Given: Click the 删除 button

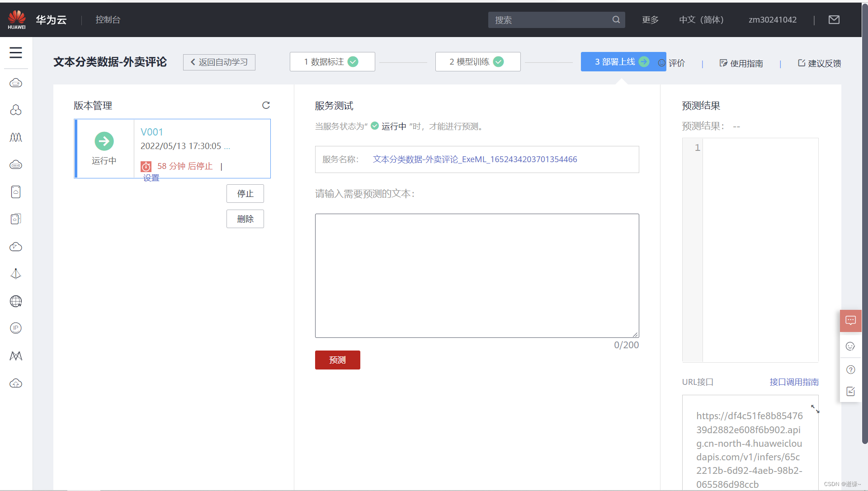Looking at the screenshot, I should [x=245, y=219].
